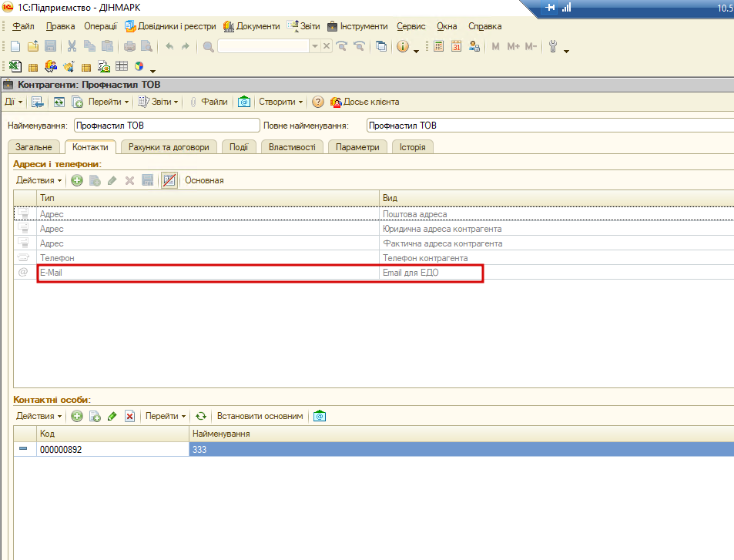Click the Save diskette toolbar icon
The height and width of the screenshot is (560, 734).
51,46
